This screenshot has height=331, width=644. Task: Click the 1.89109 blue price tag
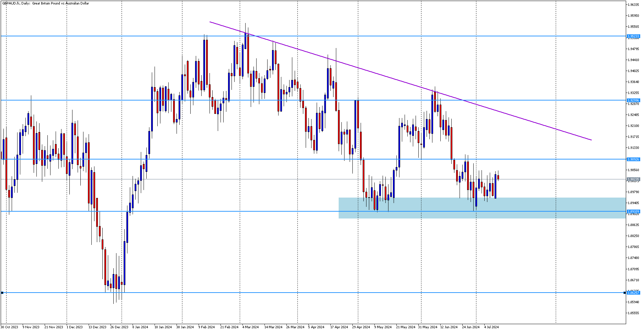(x=633, y=212)
